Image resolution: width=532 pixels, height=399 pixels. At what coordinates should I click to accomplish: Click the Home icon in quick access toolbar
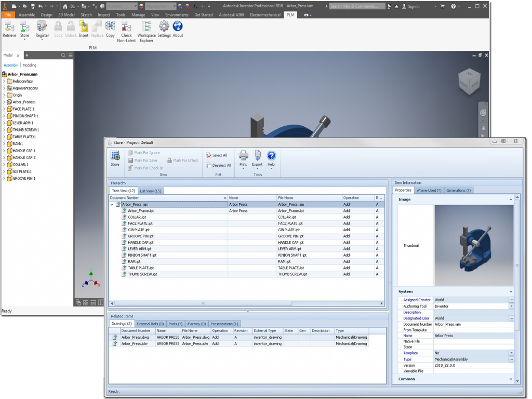pos(65,6)
